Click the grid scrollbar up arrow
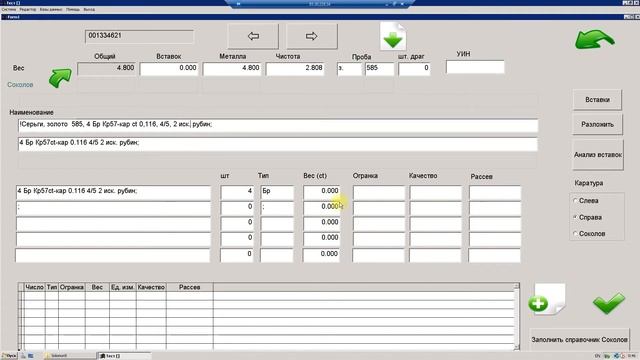 coord(517,286)
